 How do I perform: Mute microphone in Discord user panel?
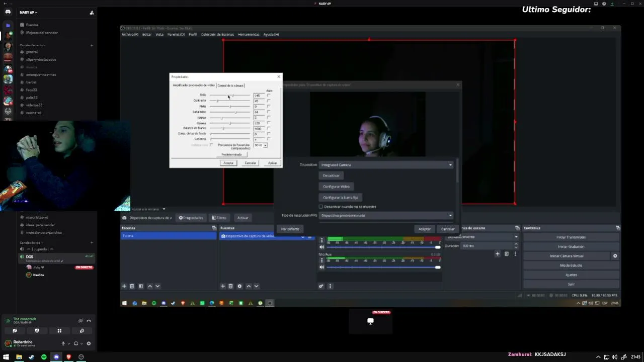click(x=63, y=343)
